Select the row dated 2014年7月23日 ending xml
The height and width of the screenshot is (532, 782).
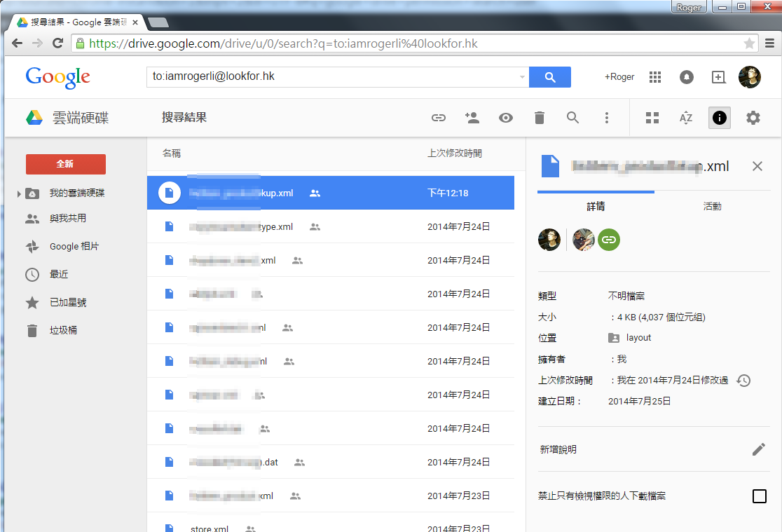(331, 496)
